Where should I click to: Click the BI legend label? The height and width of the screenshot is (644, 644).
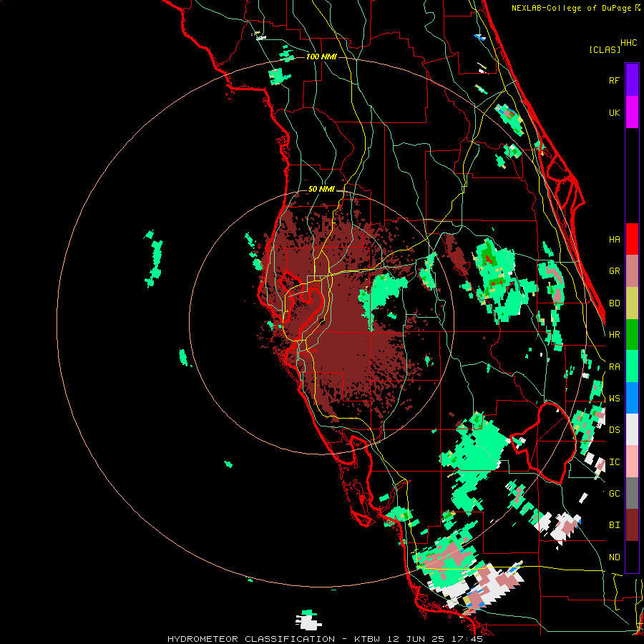[x=614, y=525]
